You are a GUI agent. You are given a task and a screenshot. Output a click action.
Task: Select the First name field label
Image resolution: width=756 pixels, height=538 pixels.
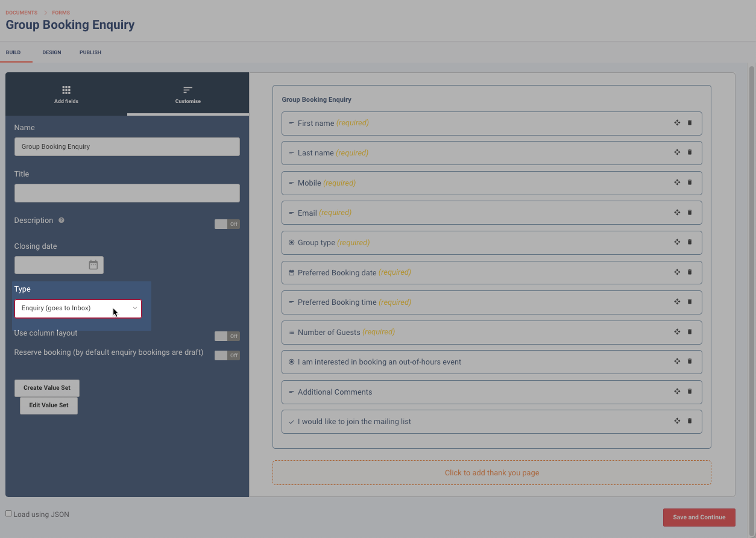click(316, 124)
